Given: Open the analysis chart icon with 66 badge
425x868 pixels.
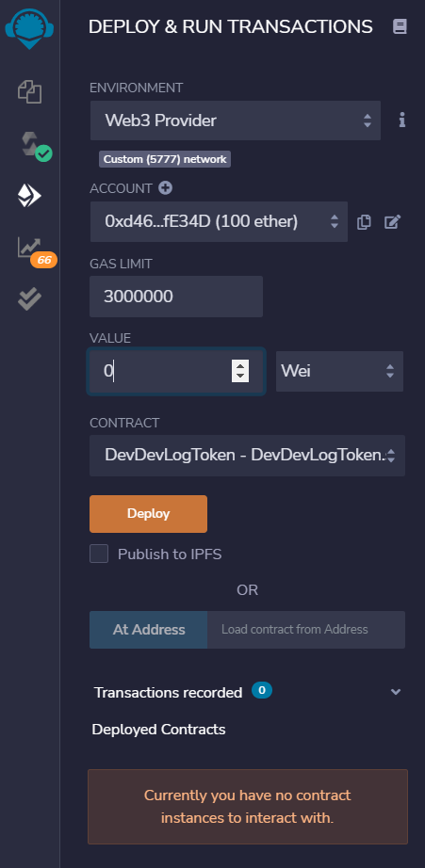Looking at the screenshot, I should click(36, 251).
